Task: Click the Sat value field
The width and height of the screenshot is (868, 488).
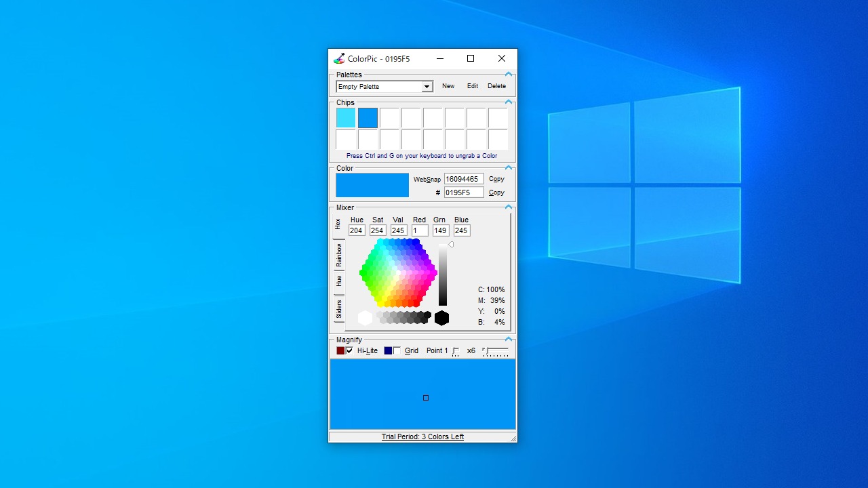Action: (x=378, y=230)
